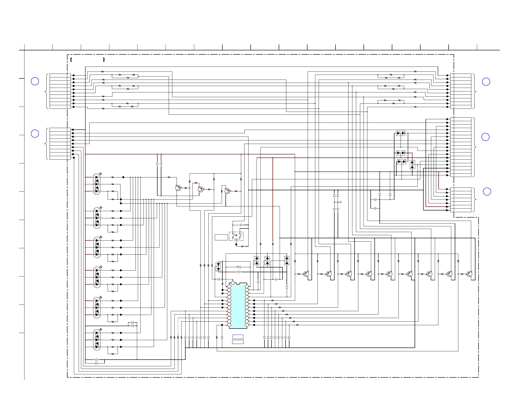This screenshot has width=532, height=400.
Task: Select the blue circle next to top-right connector
Action: 486,82
